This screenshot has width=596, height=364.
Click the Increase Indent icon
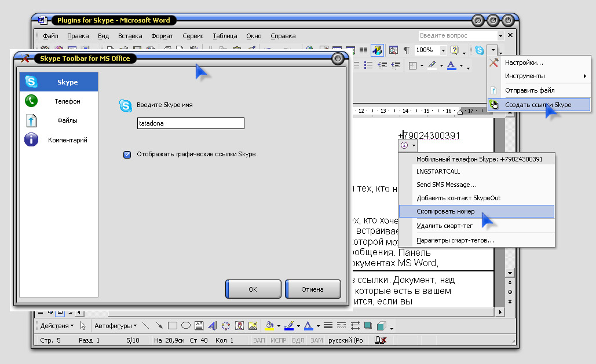click(x=396, y=65)
